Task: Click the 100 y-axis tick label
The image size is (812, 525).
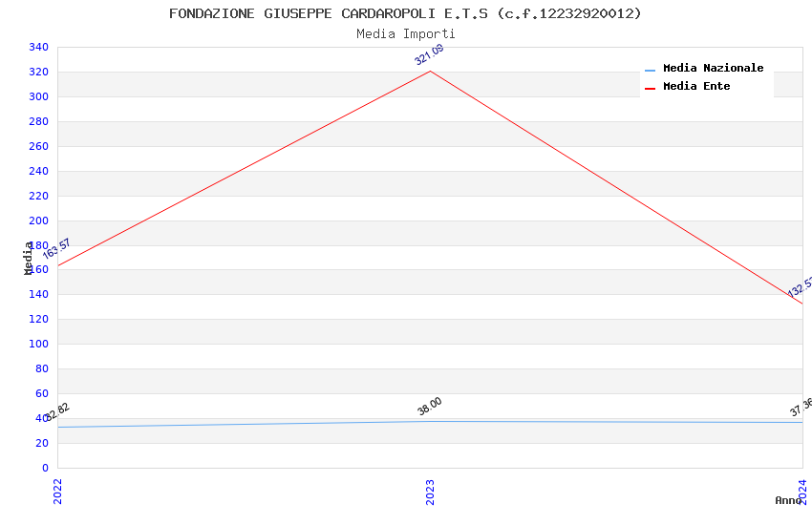Action: [x=38, y=344]
